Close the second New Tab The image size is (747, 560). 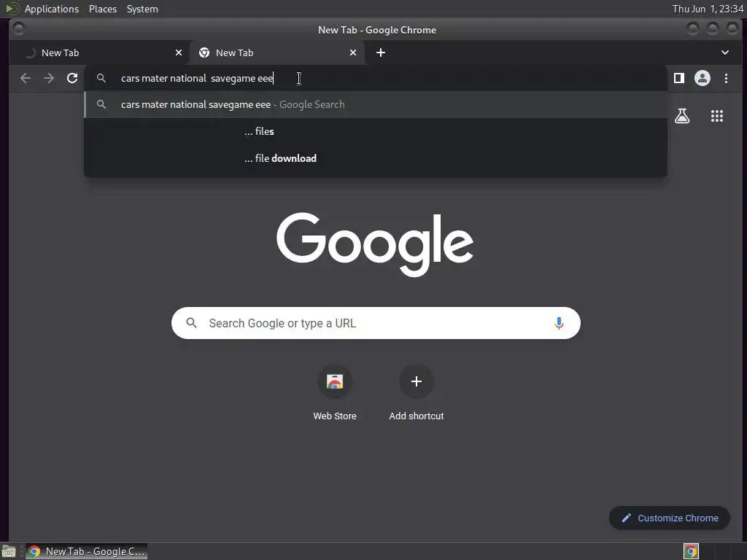click(x=353, y=52)
